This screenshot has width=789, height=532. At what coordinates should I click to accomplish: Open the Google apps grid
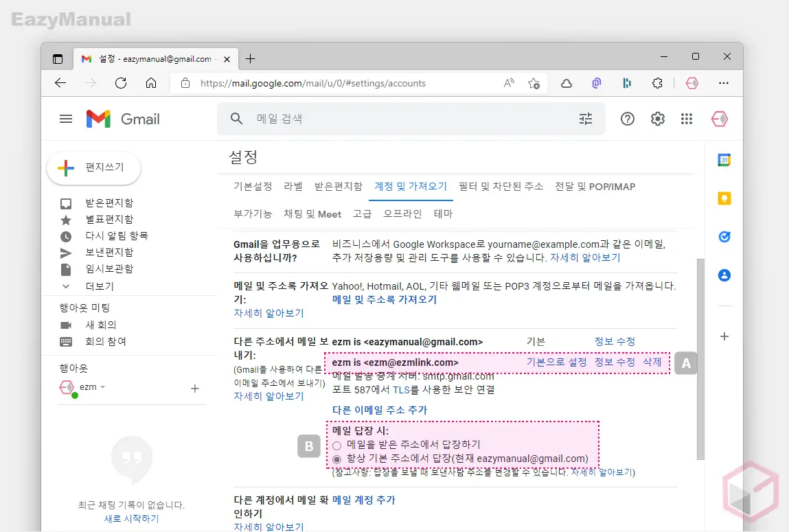click(687, 119)
